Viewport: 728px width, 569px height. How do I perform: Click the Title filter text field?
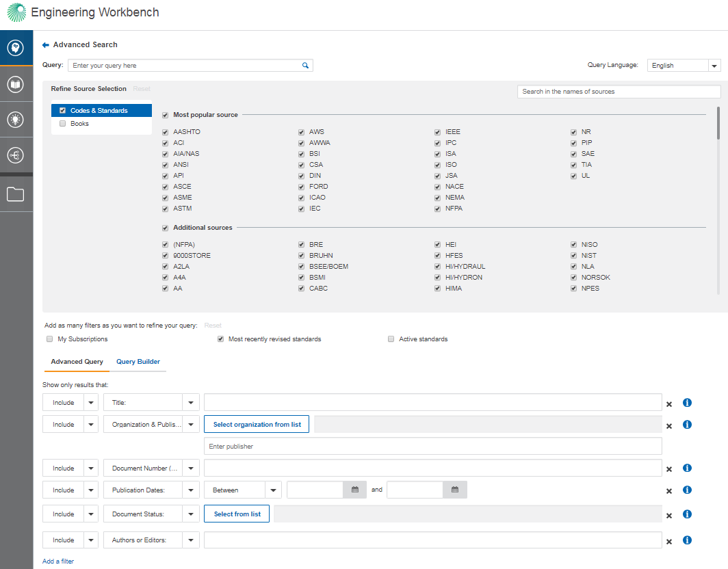[433, 402]
